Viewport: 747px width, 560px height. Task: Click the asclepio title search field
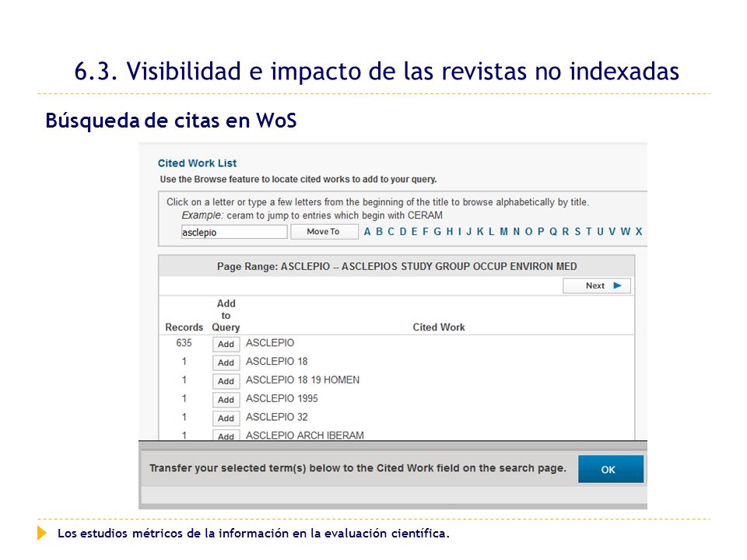pos(234,232)
